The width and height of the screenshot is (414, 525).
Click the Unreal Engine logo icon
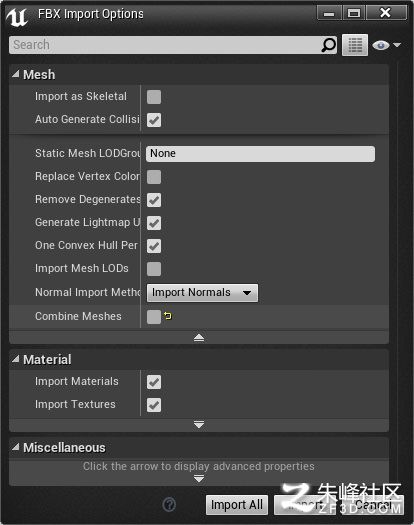[x=17, y=17]
